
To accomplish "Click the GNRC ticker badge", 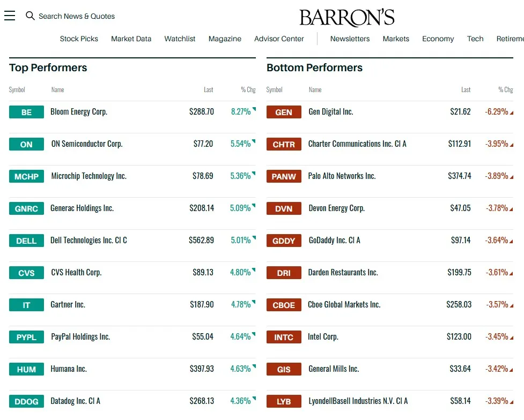I will coord(26,208).
